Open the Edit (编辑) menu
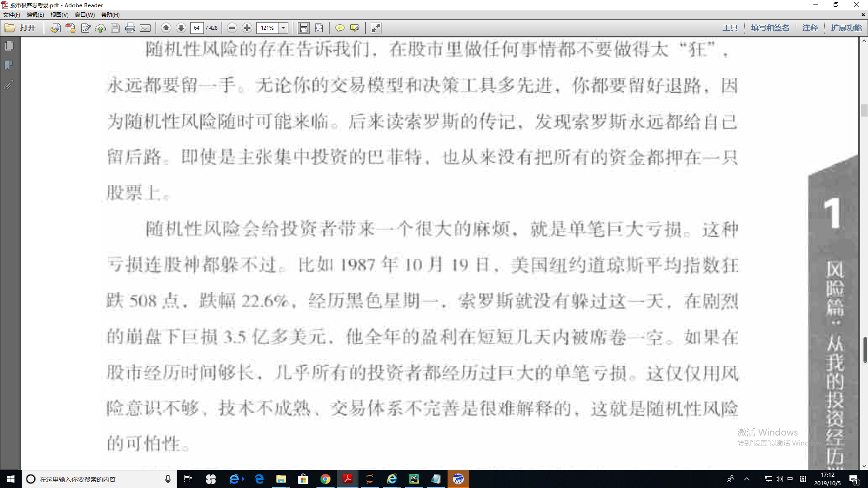The image size is (868, 488). click(35, 15)
